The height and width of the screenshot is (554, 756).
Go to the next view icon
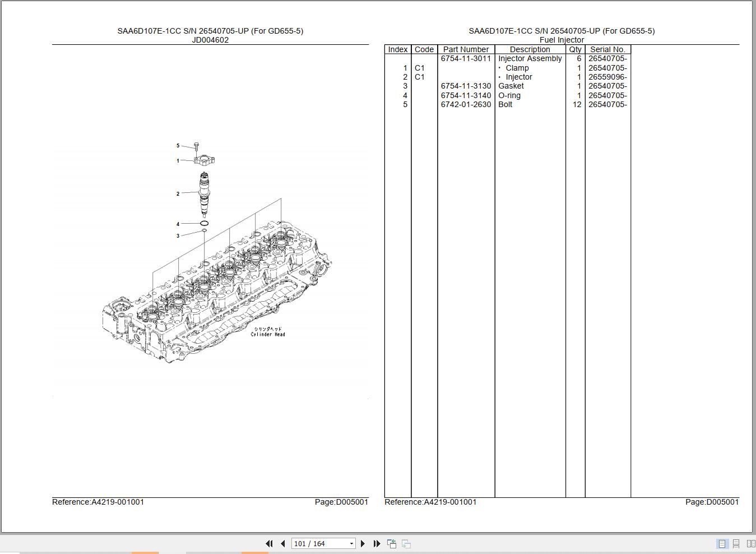point(405,543)
